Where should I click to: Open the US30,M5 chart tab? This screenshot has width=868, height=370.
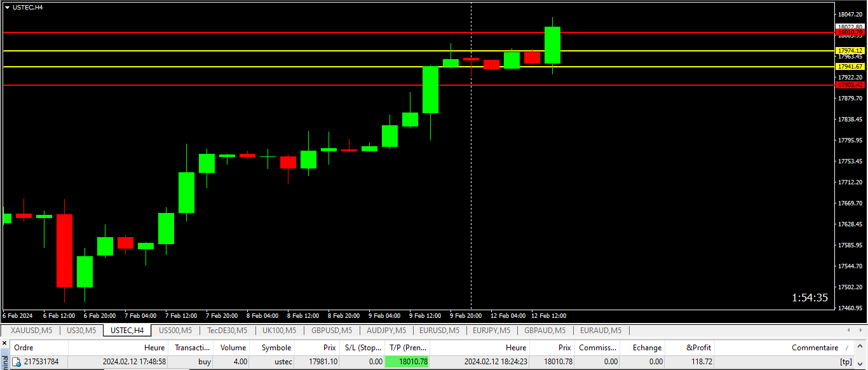click(x=81, y=331)
